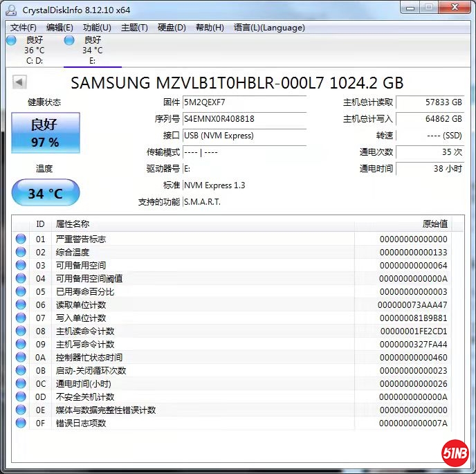Open the 文件(F) menu

click(23, 28)
